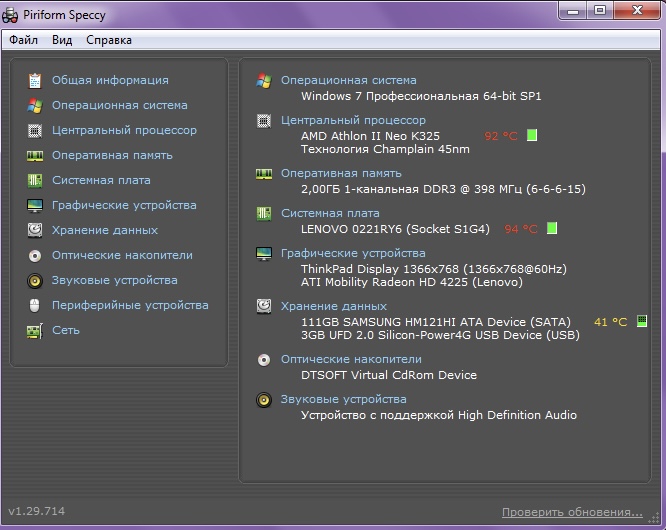Click the hard drive 41 °C temperature indicator
The image size is (666, 530).
point(642,321)
